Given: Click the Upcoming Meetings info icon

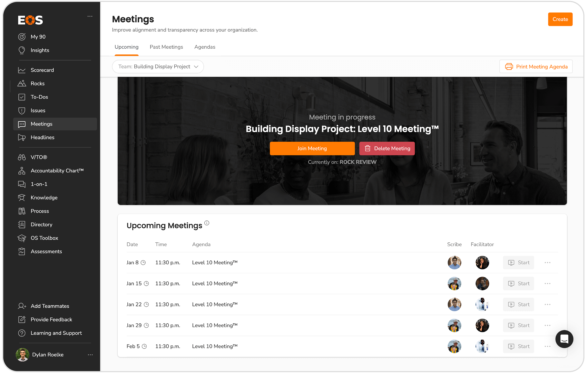Looking at the screenshot, I should (207, 223).
